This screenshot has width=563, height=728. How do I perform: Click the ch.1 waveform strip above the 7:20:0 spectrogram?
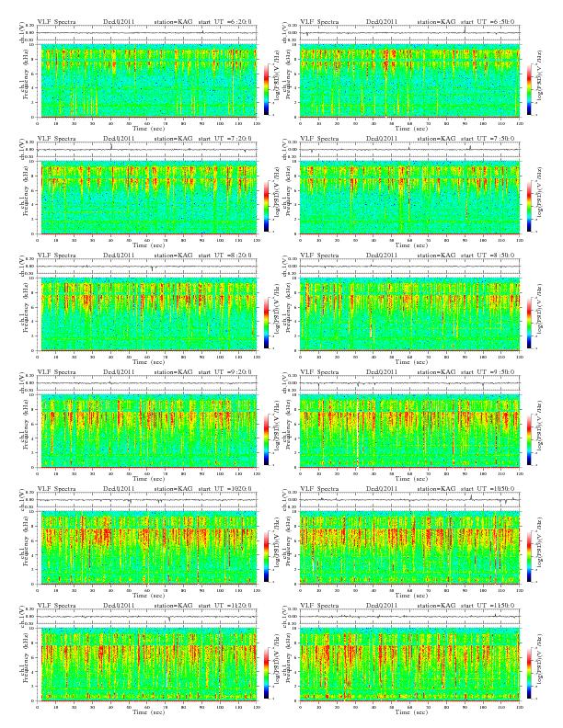(147, 150)
